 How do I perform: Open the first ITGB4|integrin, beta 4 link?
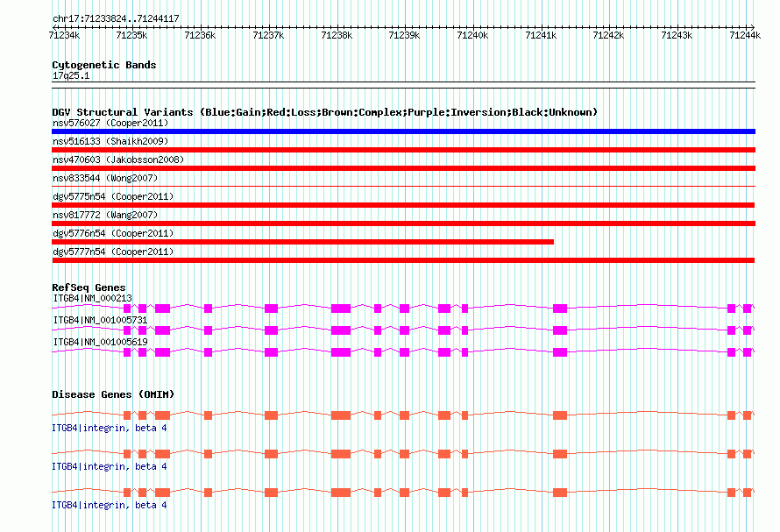110,428
